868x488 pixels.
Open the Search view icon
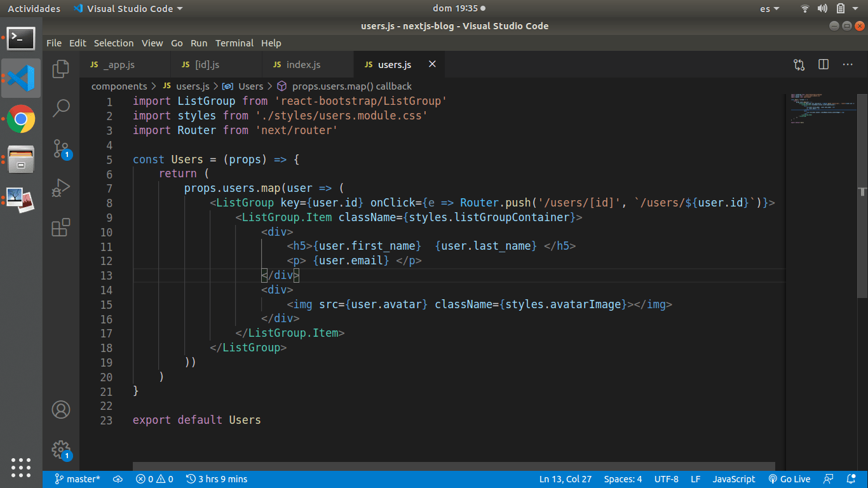[61, 108]
